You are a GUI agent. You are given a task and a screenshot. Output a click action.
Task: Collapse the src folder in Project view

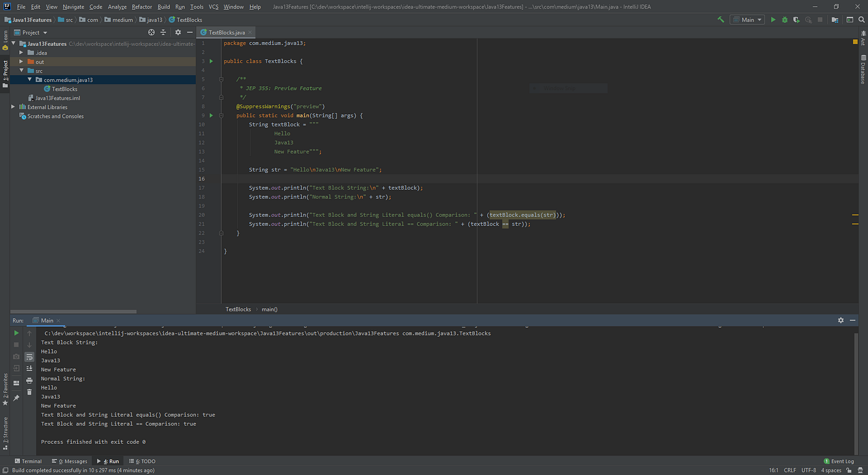pyautogui.click(x=22, y=70)
